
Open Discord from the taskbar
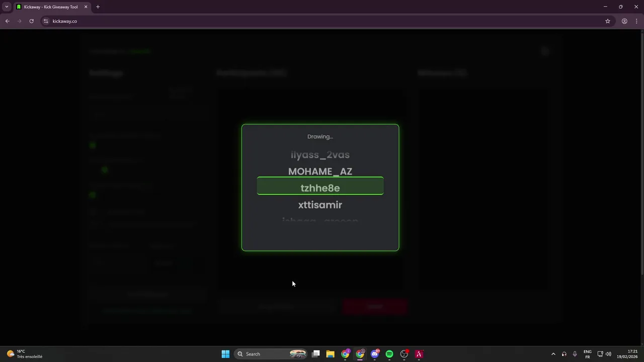coord(374,354)
